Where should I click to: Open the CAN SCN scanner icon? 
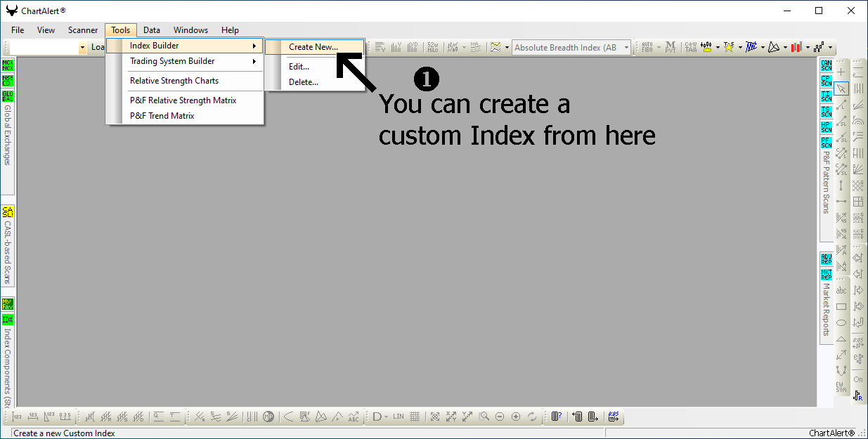click(x=827, y=65)
